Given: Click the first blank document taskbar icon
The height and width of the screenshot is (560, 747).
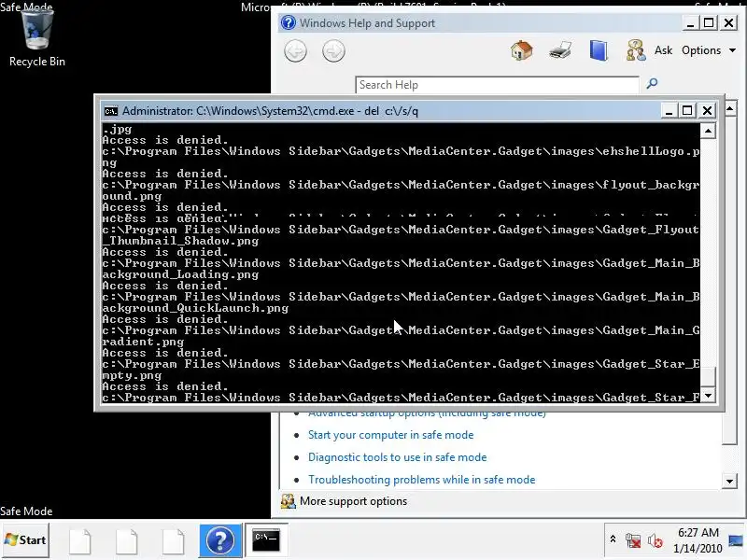Looking at the screenshot, I should click(80, 541).
